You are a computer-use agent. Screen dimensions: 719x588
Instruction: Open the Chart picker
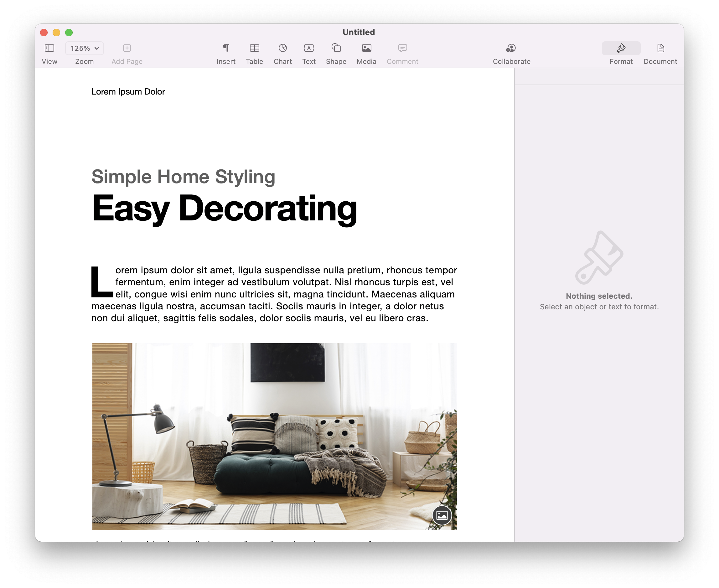282,48
